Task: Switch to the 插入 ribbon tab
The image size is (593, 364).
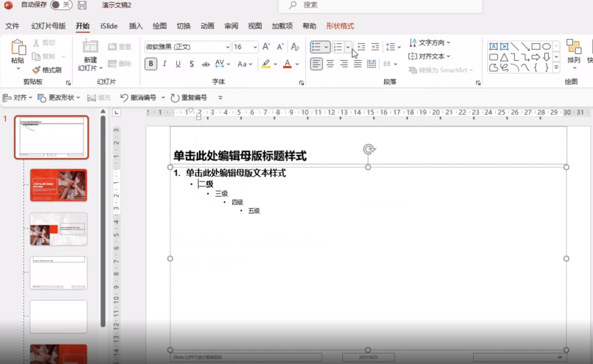Action: point(135,26)
